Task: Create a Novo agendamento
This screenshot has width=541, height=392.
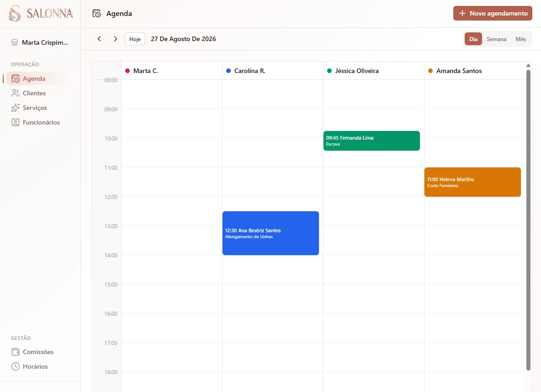Action: coord(493,13)
